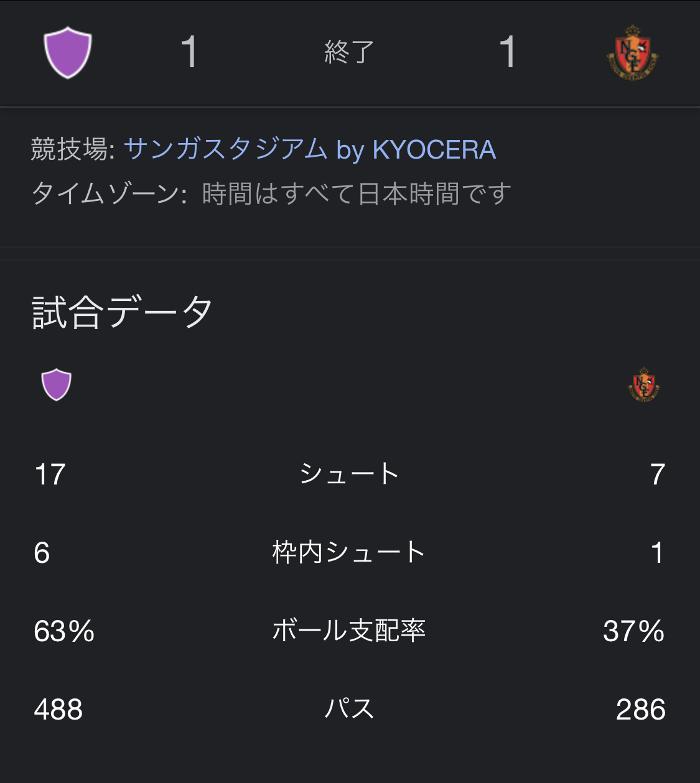The image size is (700, 783).
Task: Tap the away team's 7 shots value
Action: click(658, 475)
